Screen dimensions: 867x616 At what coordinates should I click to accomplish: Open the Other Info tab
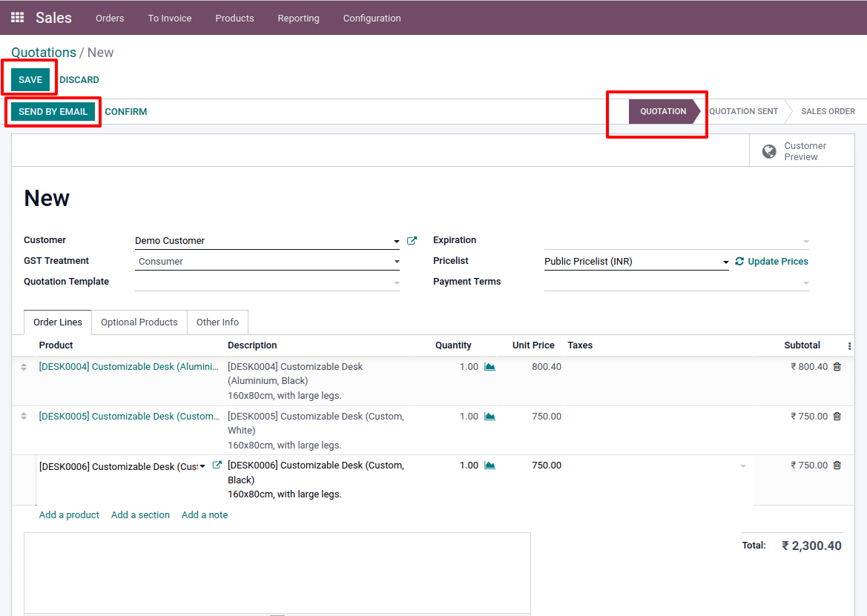[x=217, y=322]
